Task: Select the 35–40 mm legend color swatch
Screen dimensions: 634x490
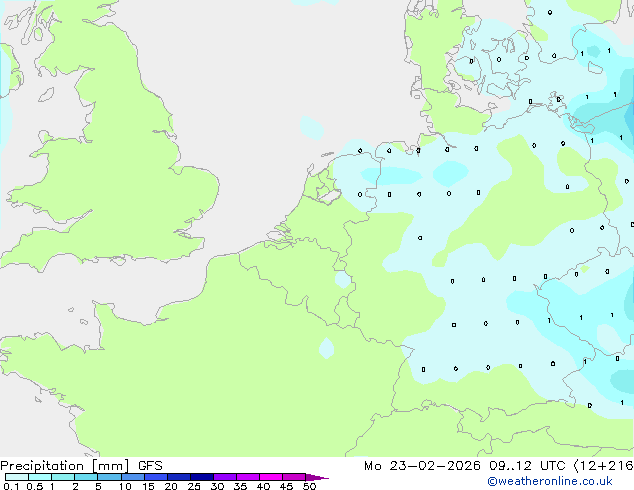Action: pos(248,477)
